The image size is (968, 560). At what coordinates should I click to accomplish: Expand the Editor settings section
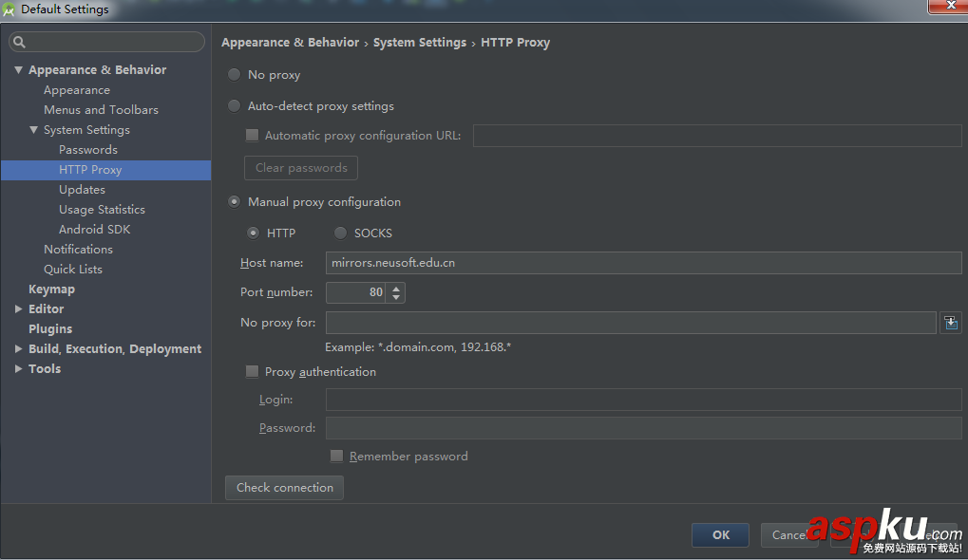coord(18,309)
